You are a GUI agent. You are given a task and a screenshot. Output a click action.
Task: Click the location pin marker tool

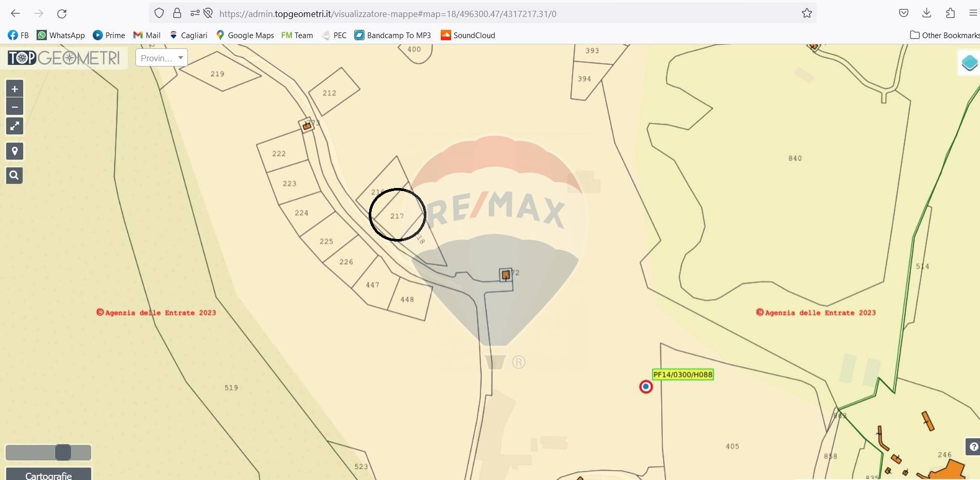point(14,151)
